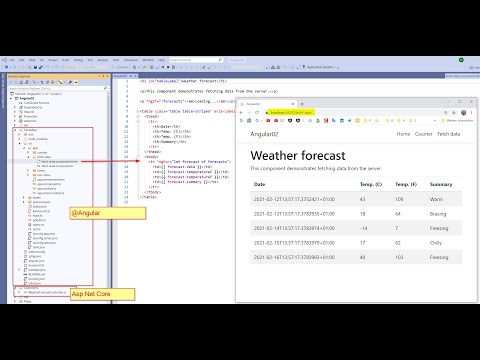Select fetch-data.component.ts file

58,166
